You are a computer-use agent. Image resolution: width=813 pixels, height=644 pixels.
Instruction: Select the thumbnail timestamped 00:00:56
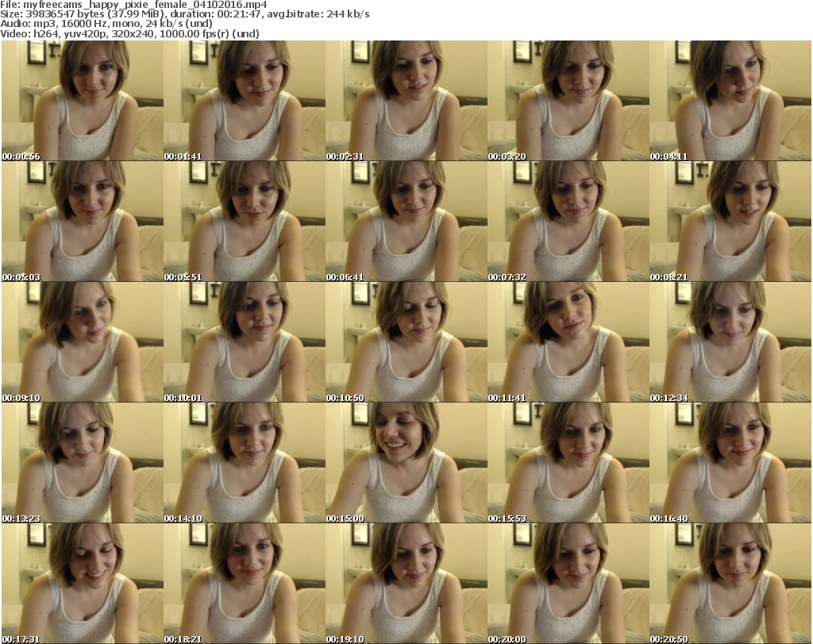coord(83,101)
